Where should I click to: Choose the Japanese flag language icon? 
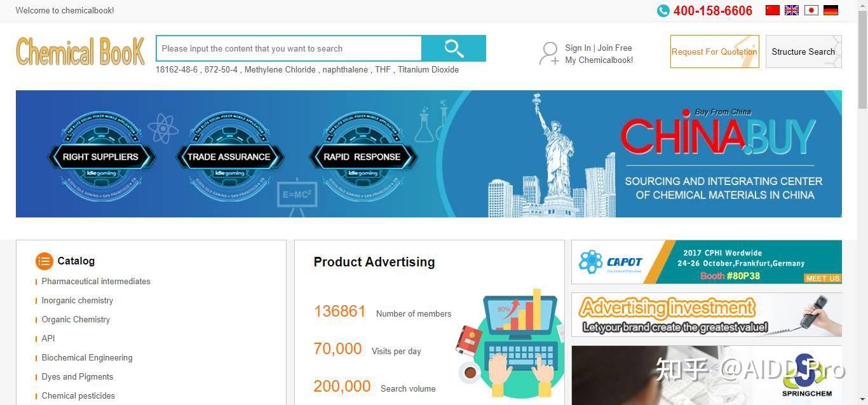[811, 10]
